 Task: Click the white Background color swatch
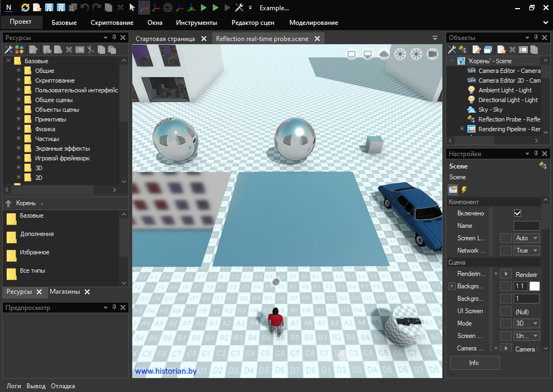[534, 286]
